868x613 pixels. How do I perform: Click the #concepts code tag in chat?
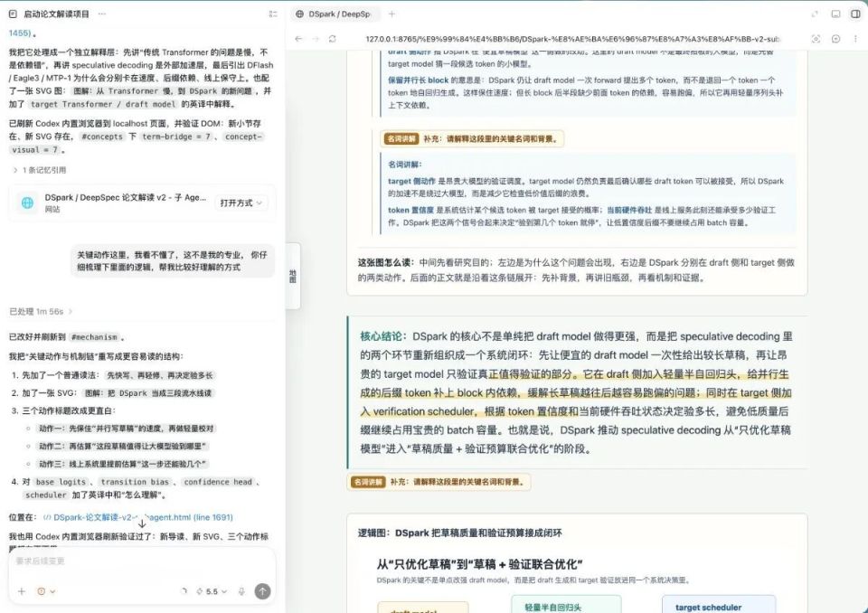[x=102, y=137]
